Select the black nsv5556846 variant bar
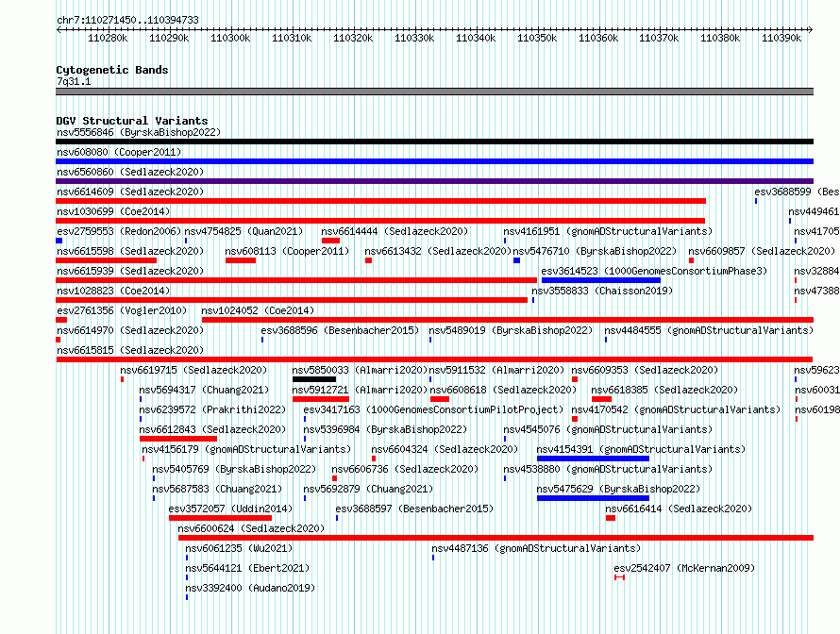 434,142
